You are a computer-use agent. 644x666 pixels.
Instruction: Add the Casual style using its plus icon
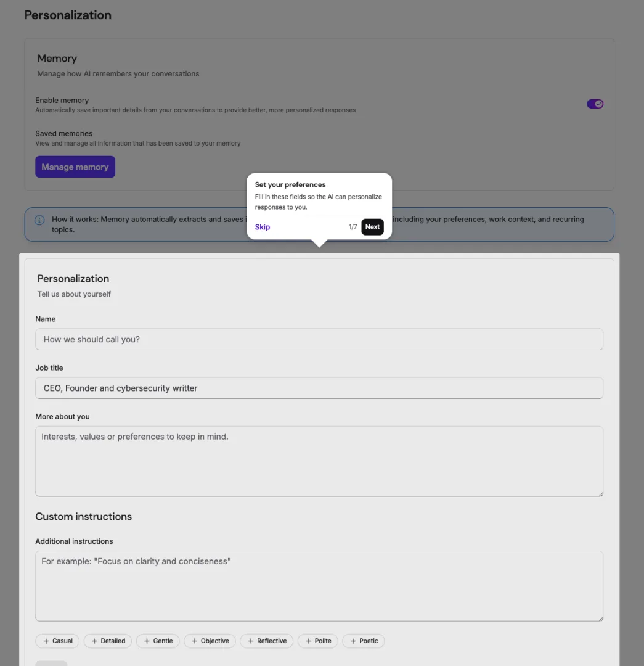click(46, 641)
